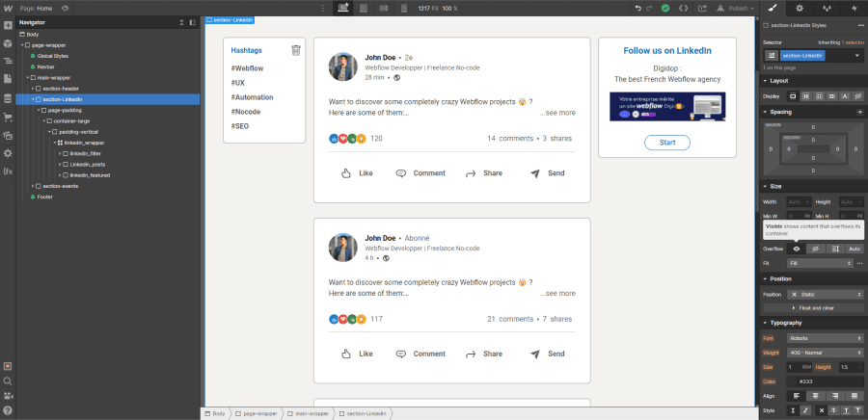The width and height of the screenshot is (868, 420).
Task: Switch to Mobile portrait breakpoint
Action: [403, 9]
